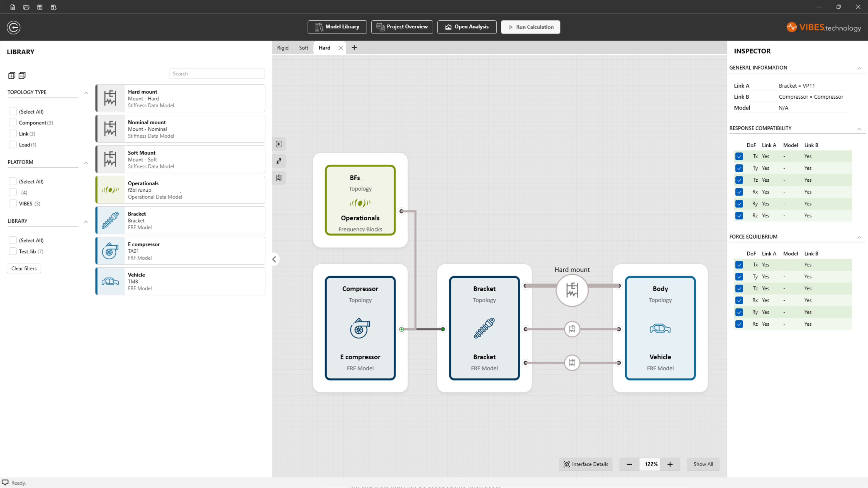Select the Operationals library item
The width and height of the screenshot is (868, 488).
click(x=180, y=190)
